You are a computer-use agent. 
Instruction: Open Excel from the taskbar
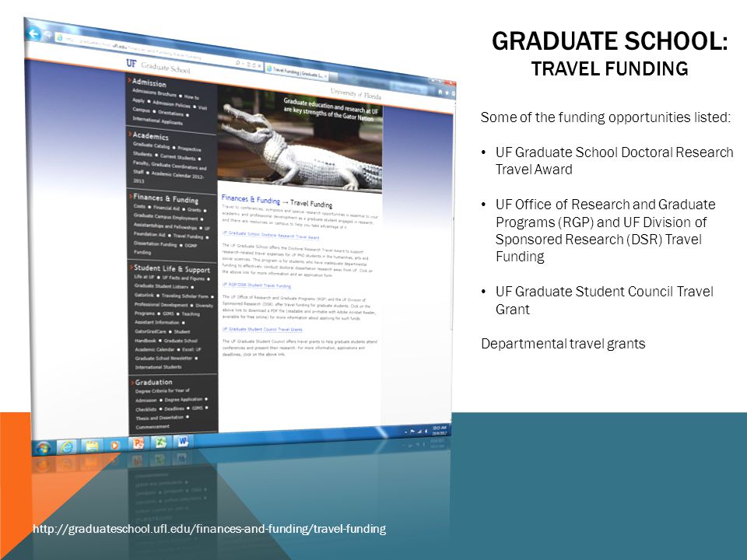point(160,443)
